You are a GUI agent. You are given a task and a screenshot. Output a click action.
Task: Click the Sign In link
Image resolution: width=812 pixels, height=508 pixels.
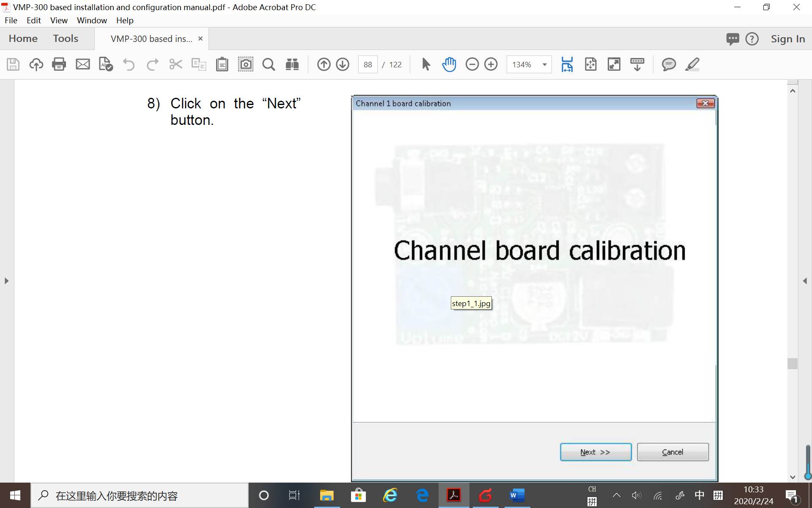[x=787, y=39]
